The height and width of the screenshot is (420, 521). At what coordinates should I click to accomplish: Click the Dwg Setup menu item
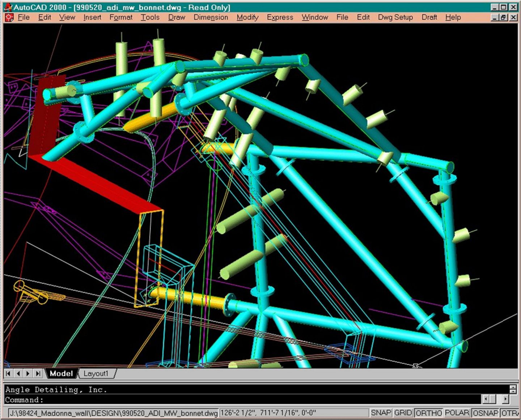click(x=395, y=17)
